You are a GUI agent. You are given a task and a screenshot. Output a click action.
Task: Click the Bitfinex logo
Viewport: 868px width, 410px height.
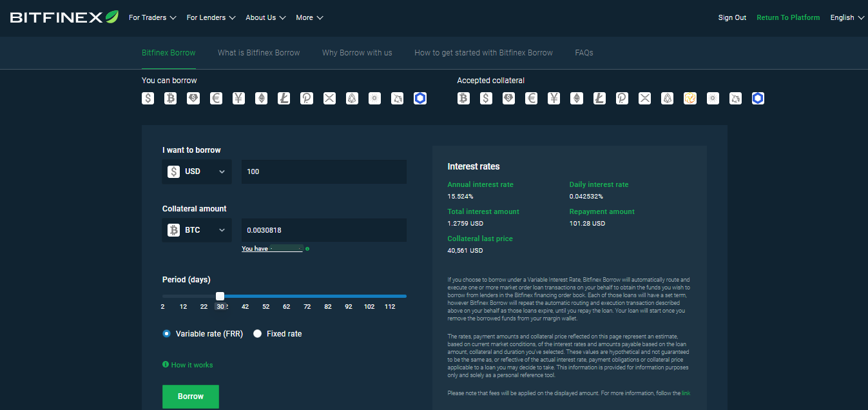click(x=64, y=17)
